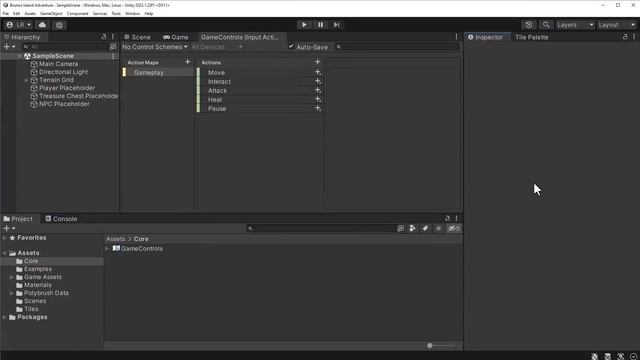Viewport: 640px width, 360px height.
Task: Lock the Inspector panel
Action: (x=625, y=37)
